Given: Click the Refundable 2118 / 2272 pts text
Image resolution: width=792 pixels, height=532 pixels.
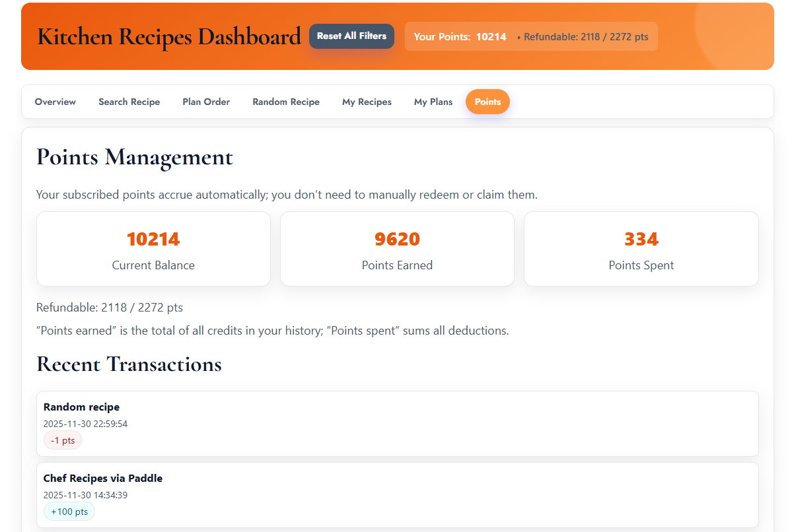Looking at the screenshot, I should (109, 307).
